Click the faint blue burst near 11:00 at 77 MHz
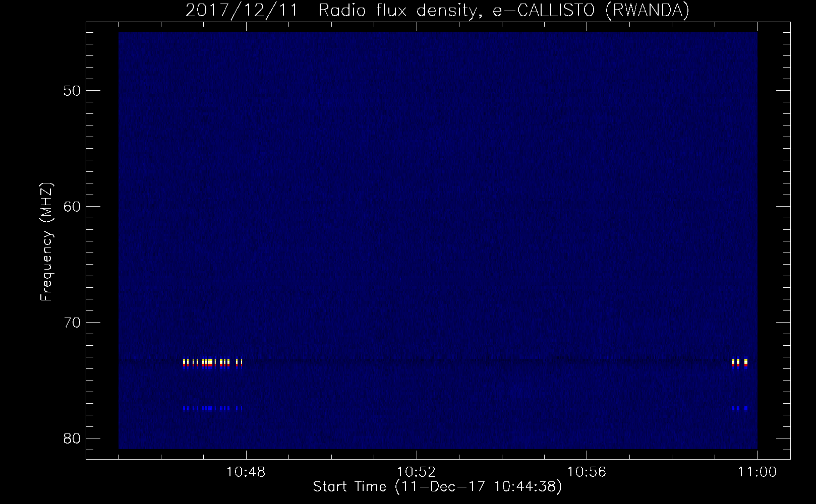 tap(739, 408)
